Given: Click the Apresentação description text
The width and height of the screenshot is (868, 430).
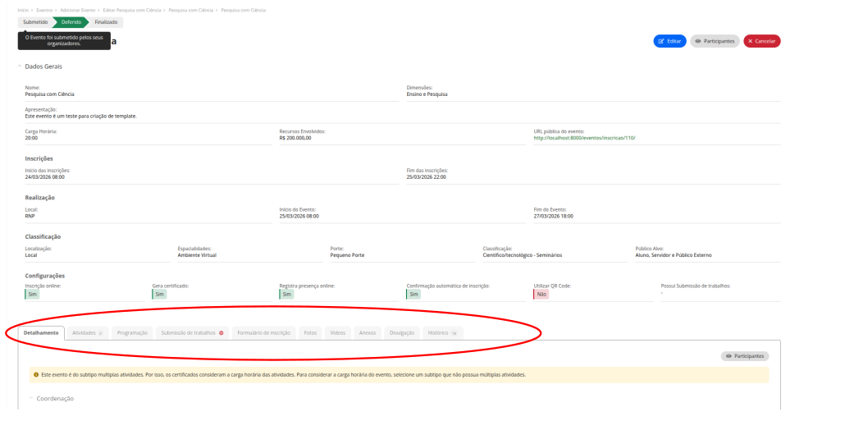Looking at the screenshot, I should pos(81,117).
